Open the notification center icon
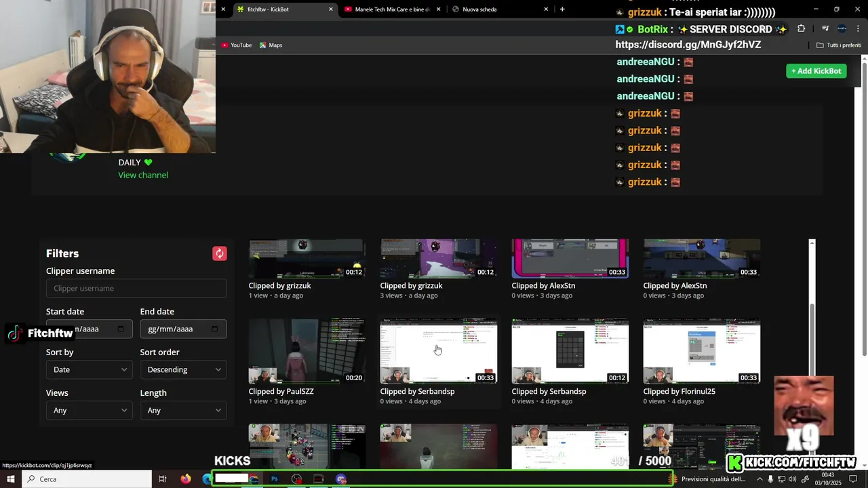 (853, 479)
